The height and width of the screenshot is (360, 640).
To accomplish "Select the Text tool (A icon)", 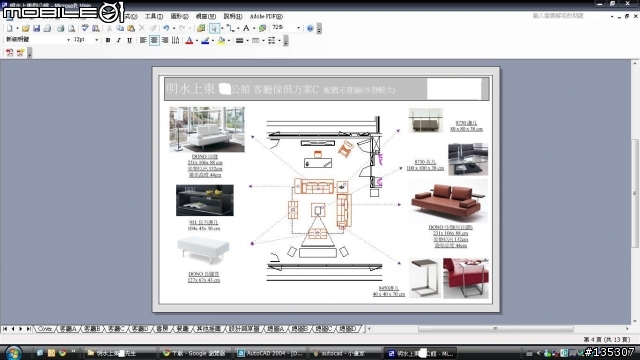I will (x=246, y=28).
